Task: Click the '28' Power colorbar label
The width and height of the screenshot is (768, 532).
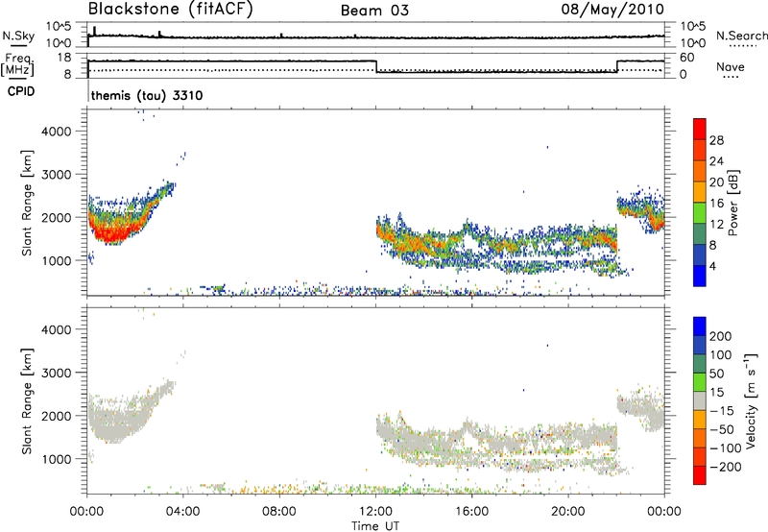Action: (x=716, y=140)
